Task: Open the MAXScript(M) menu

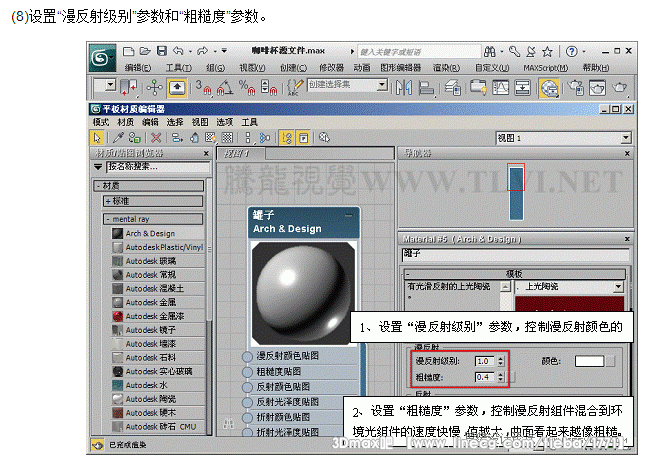Action: click(x=546, y=67)
